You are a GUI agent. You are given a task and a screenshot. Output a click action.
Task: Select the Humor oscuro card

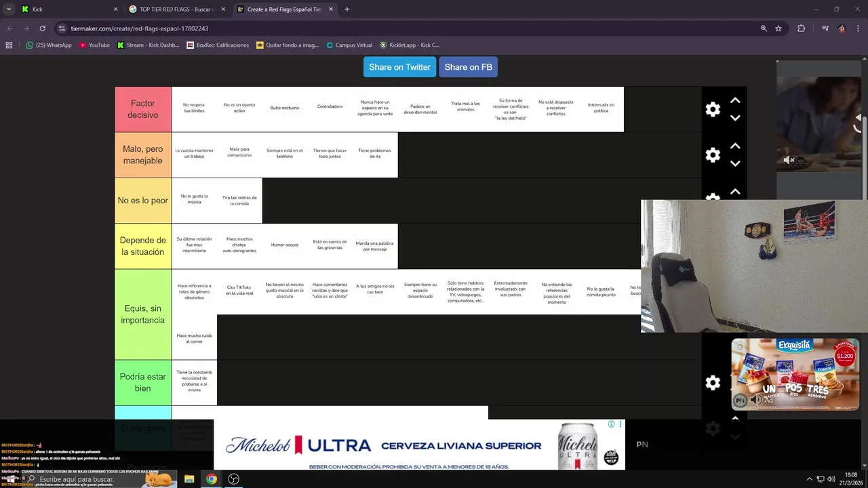(285, 246)
